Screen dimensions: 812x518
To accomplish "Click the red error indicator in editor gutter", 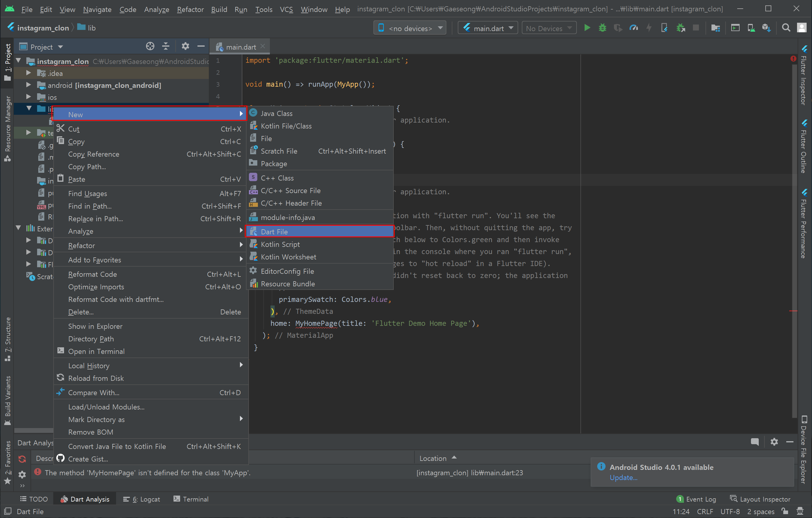I will tap(793, 59).
